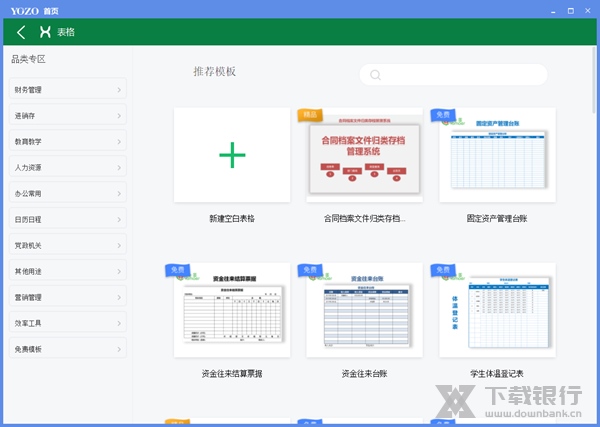
Task: Click the 精品 badge on the contract template
Action: click(310, 115)
